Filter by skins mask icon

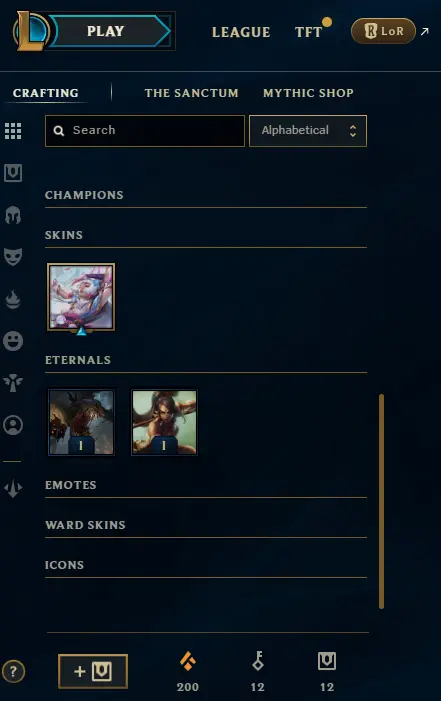click(x=13, y=257)
